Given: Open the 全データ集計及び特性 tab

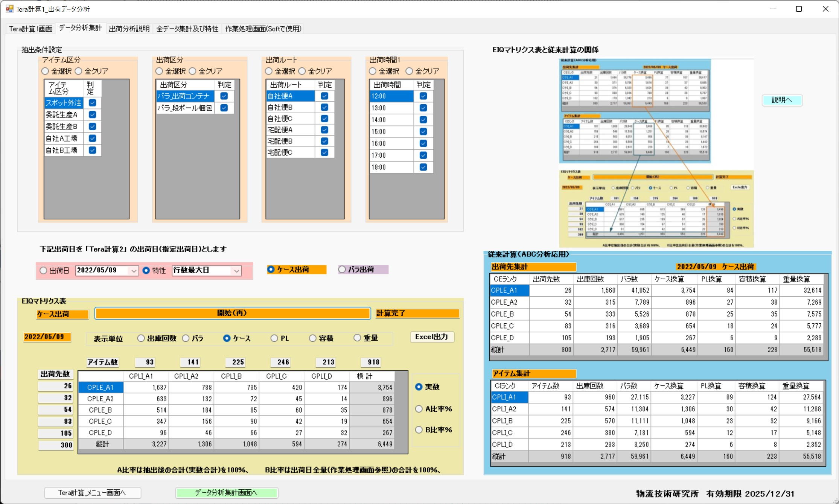Looking at the screenshot, I should pyautogui.click(x=187, y=29).
